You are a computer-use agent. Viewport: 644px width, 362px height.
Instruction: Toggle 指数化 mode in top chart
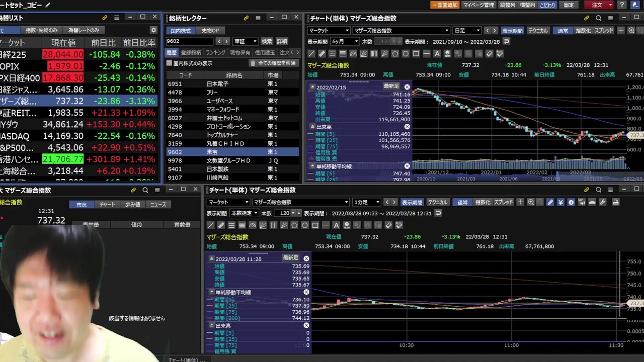[x=583, y=31]
